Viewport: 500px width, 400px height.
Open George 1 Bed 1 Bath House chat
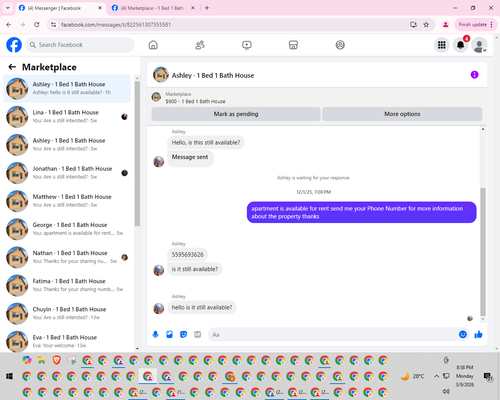pyautogui.click(x=67, y=229)
